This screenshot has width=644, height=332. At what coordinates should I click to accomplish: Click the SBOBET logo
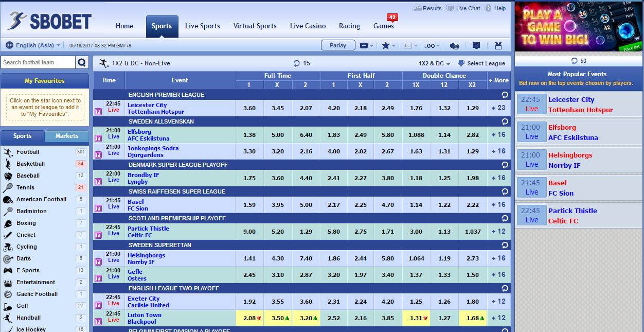[49, 21]
